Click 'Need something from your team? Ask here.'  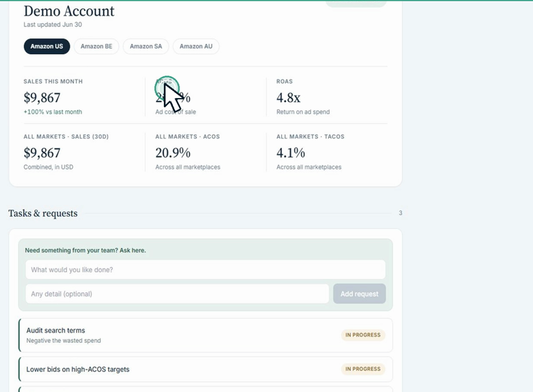point(85,250)
